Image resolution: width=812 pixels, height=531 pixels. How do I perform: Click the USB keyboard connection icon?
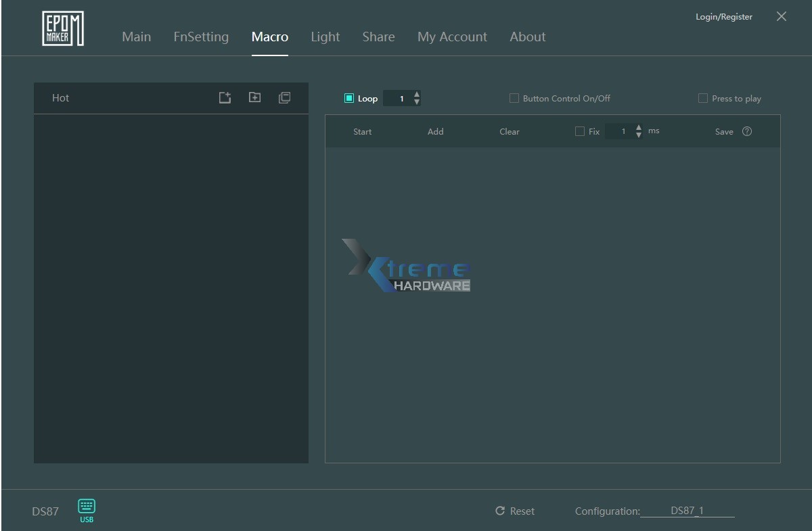click(86, 507)
